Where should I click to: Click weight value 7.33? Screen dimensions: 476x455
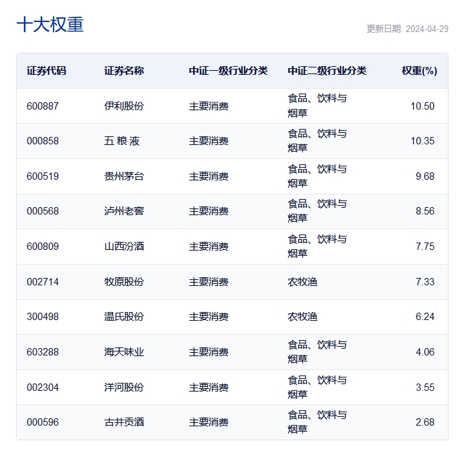(425, 282)
